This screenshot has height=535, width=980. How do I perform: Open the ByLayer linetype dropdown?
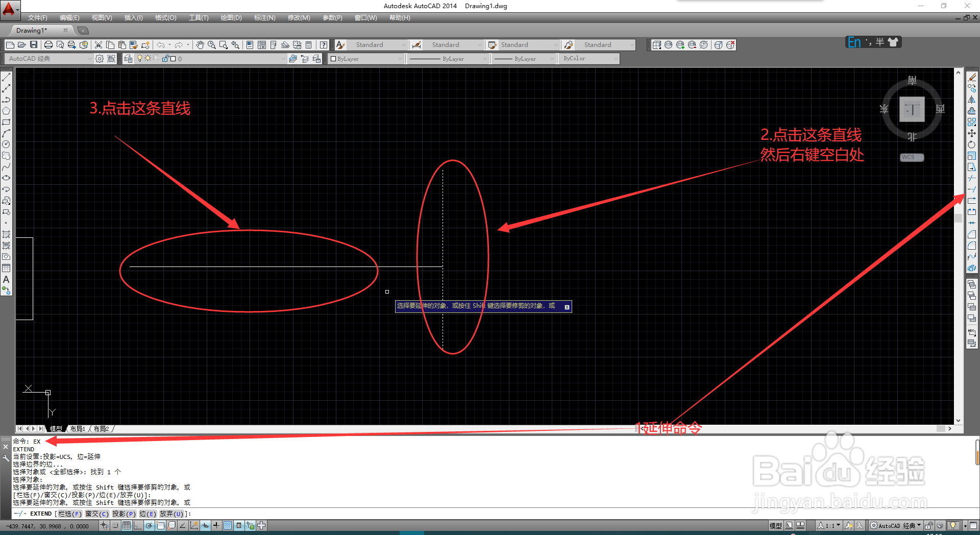(448, 59)
